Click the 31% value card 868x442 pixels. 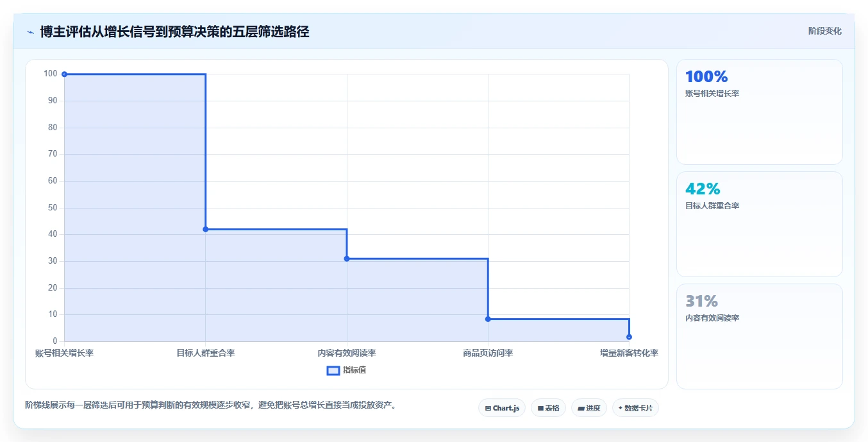[x=760, y=337]
